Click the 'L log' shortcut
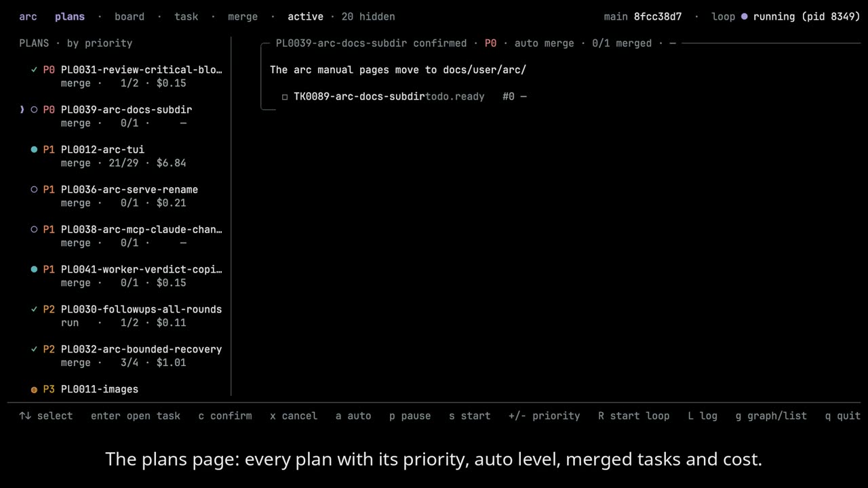 click(x=703, y=416)
